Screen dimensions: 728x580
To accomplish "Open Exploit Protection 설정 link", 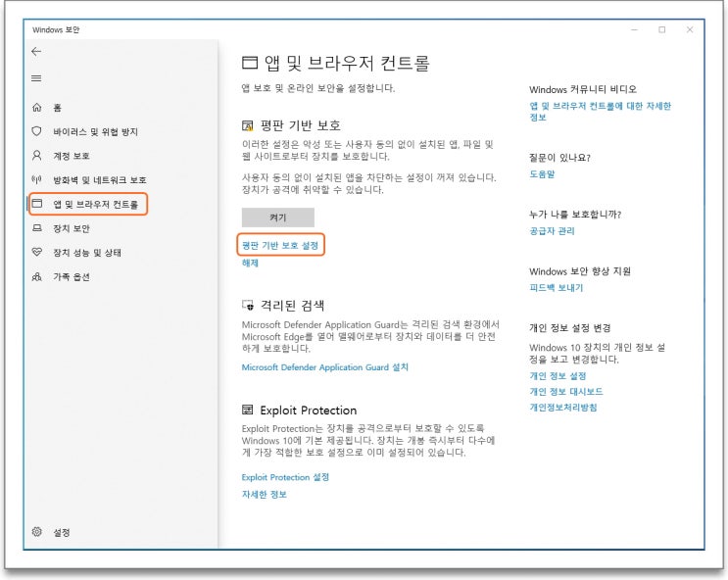I will [x=285, y=477].
